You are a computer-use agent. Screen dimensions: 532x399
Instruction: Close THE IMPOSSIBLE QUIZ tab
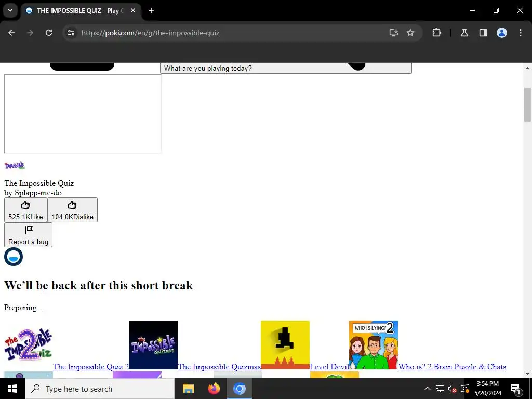(133, 10)
